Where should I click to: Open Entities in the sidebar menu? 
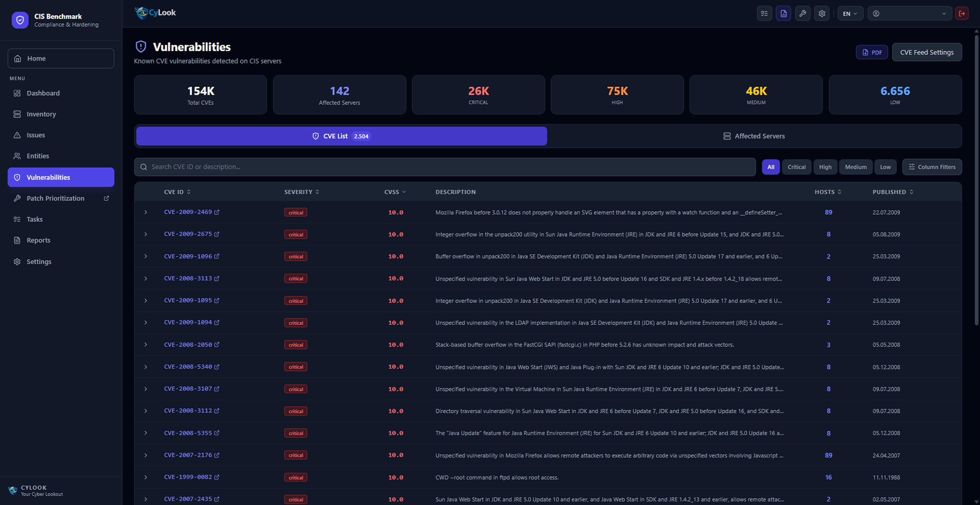61,156
